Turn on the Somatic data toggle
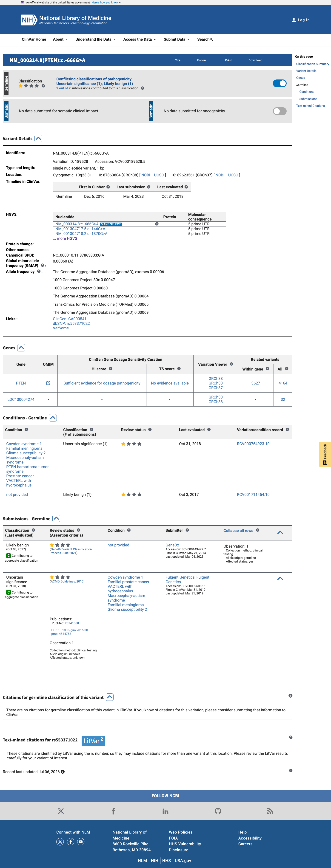The height and width of the screenshot is (868, 331). pyautogui.click(x=280, y=111)
